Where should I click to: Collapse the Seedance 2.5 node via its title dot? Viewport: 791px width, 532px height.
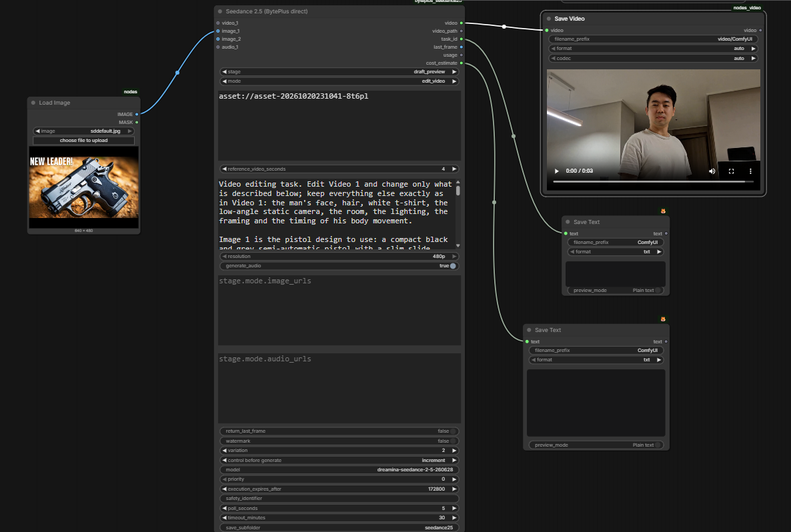click(220, 11)
